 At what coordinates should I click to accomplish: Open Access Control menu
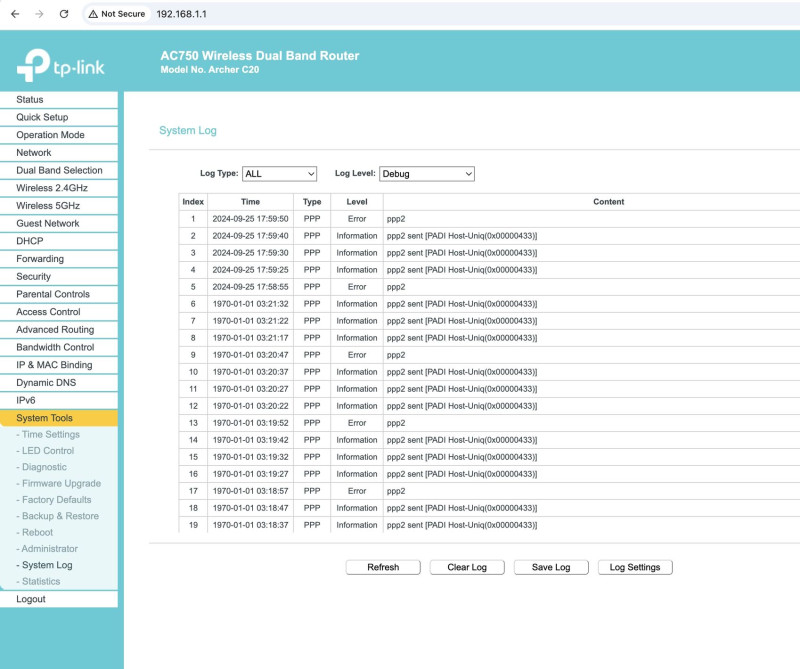(59, 312)
